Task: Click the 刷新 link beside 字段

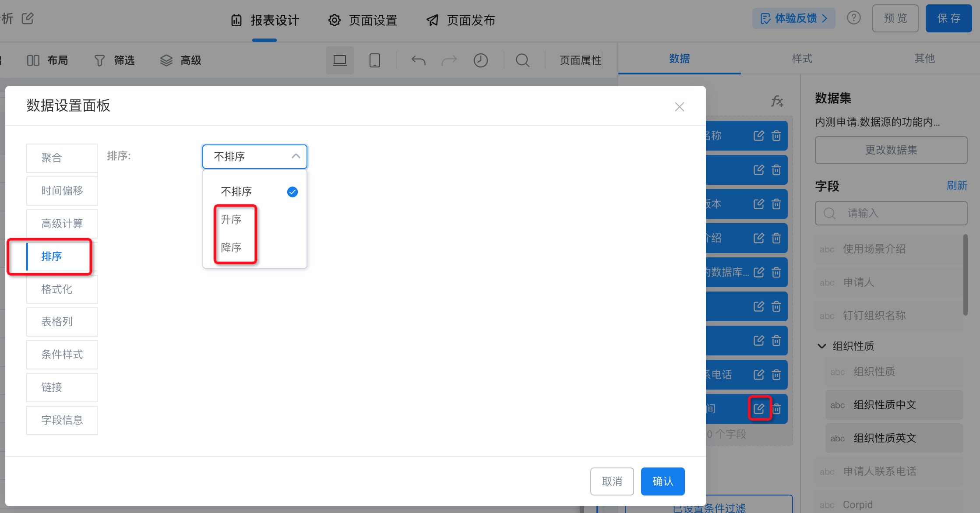Action: click(x=957, y=186)
